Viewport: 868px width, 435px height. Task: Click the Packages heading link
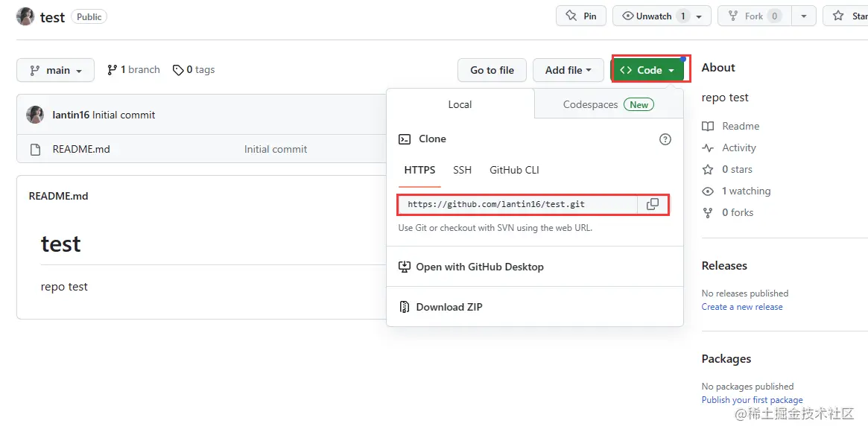[726, 358]
